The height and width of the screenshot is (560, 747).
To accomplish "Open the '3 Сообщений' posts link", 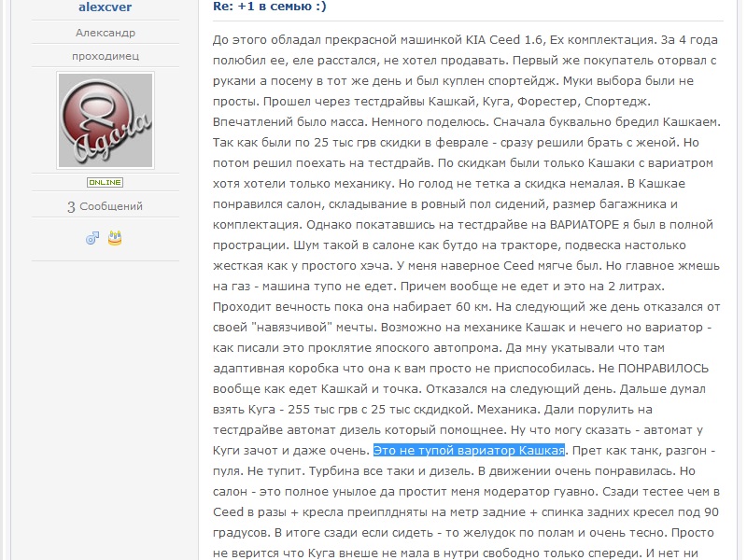I will point(105,206).
